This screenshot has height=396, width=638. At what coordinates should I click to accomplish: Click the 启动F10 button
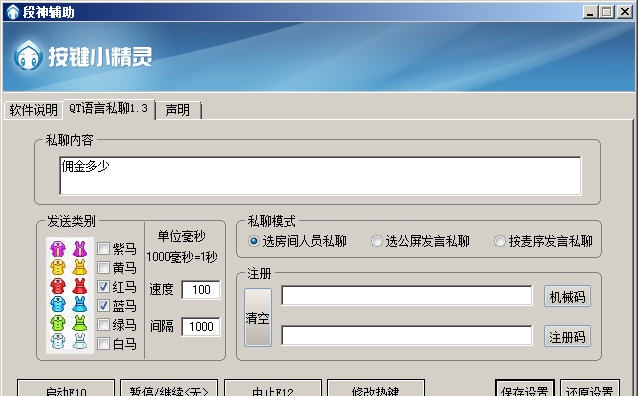point(66,389)
